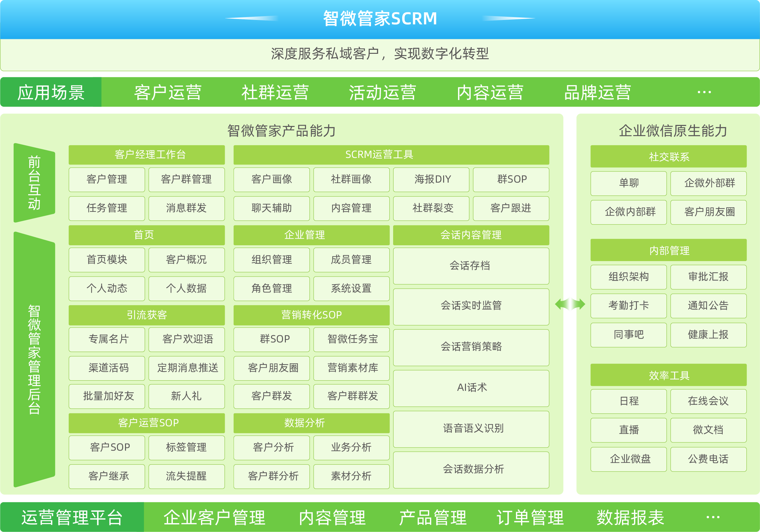
Task: Select the 社群画像 box
Action: [x=352, y=179]
